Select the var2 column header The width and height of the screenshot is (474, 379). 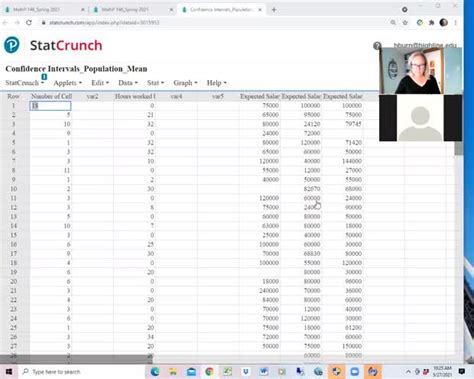pos(92,96)
